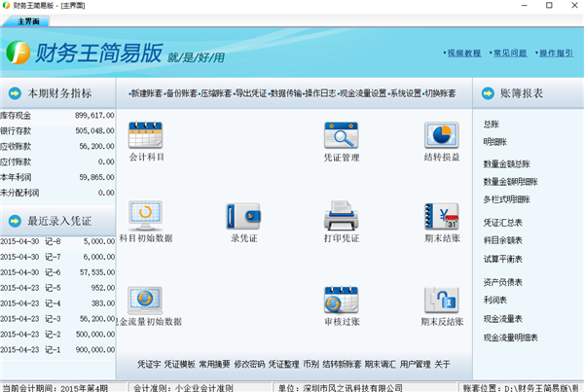This screenshot has width=584, height=392.
Task: Click arrow icon beside 本期财务指标
Action: tap(15, 93)
